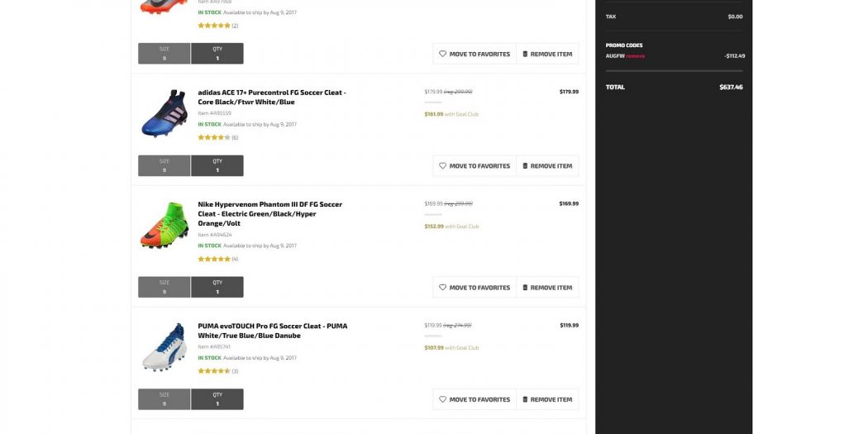
Task: Click the star rating of PUMA evoTOUCH Pro
Action: 213,371
